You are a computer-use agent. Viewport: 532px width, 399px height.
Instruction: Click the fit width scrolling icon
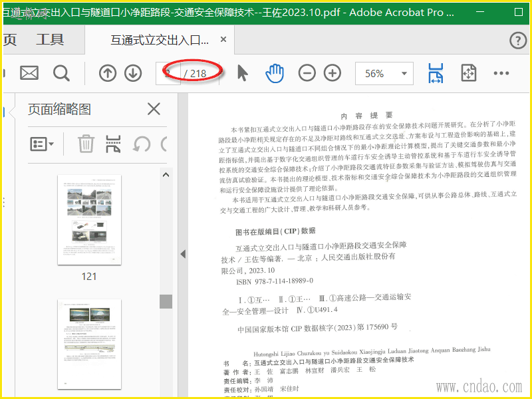436,73
